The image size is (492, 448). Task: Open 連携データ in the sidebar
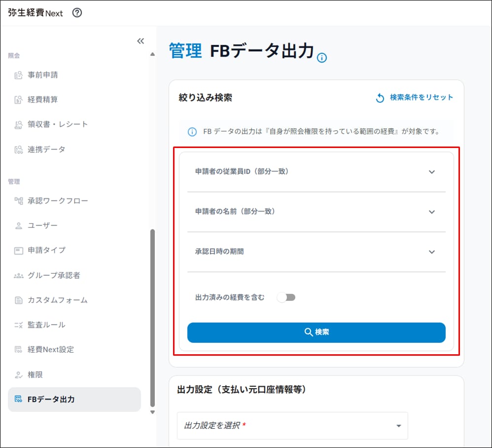(x=46, y=149)
